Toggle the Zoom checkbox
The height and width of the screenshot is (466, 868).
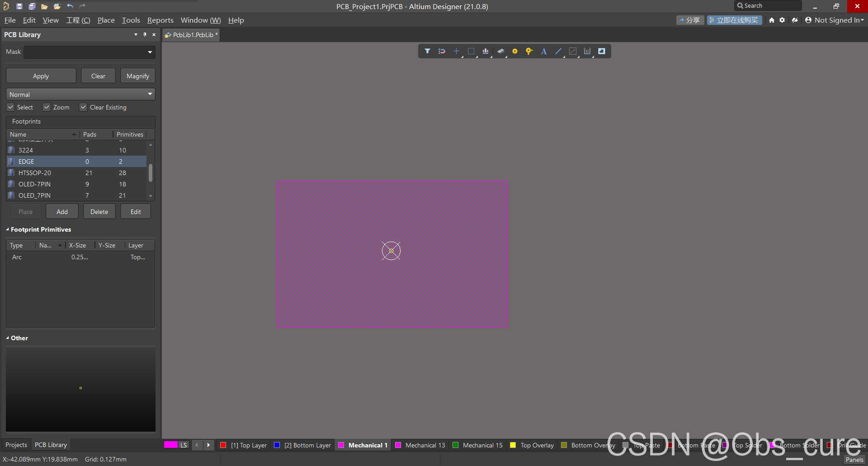coord(47,107)
